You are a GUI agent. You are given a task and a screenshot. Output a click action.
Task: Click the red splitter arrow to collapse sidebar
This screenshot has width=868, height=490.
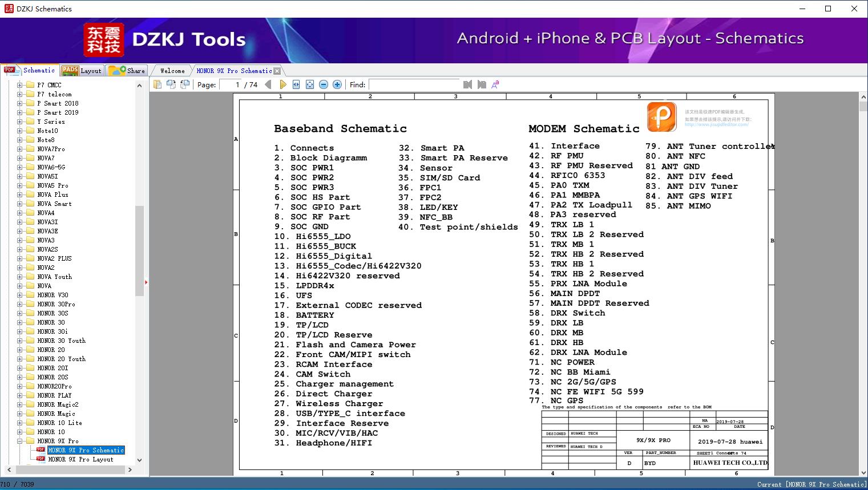pos(146,282)
